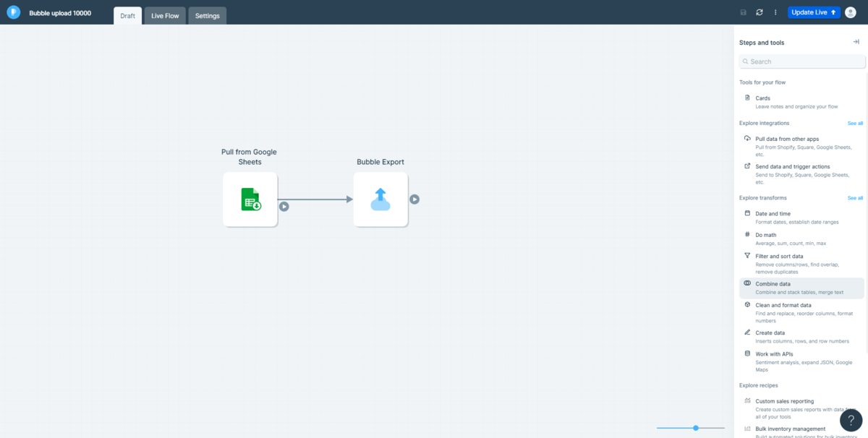
Task: Click the Do math label text
Action: pos(766,235)
